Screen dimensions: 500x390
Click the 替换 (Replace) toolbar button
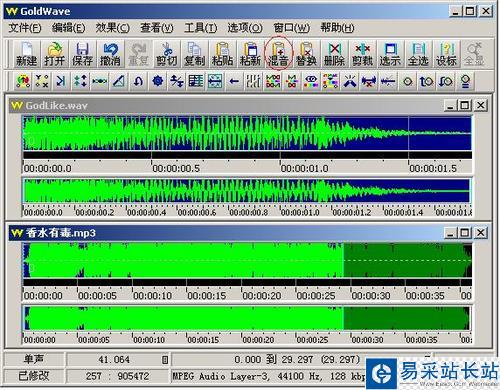coord(306,54)
